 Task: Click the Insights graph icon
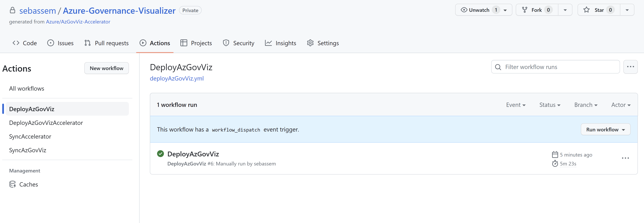tap(268, 43)
